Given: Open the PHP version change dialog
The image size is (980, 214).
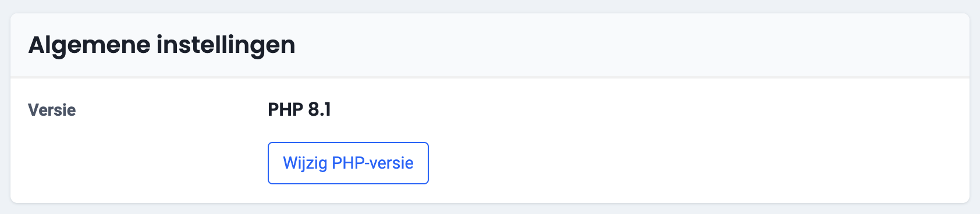Looking at the screenshot, I should click(x=348, y=163).
